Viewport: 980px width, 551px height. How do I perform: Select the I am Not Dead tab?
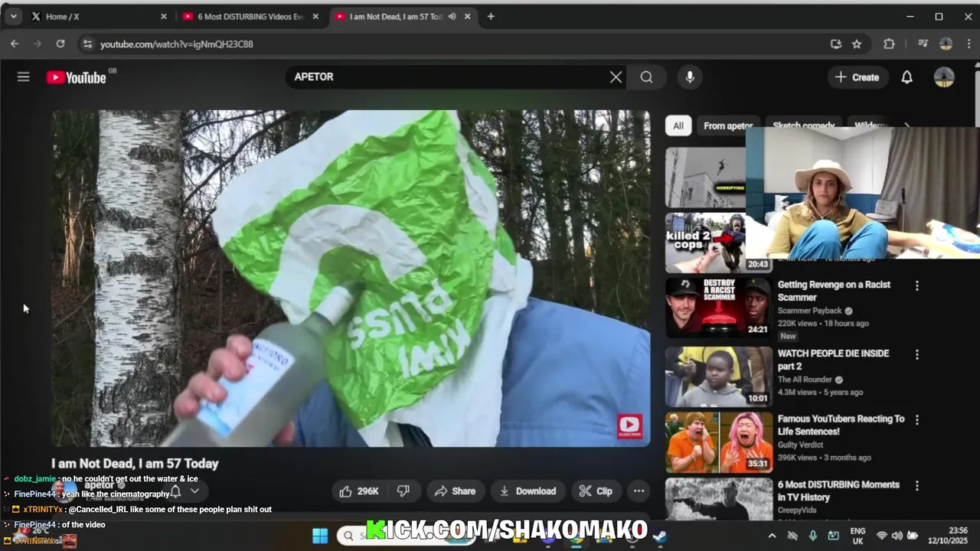tap(403, 16)
